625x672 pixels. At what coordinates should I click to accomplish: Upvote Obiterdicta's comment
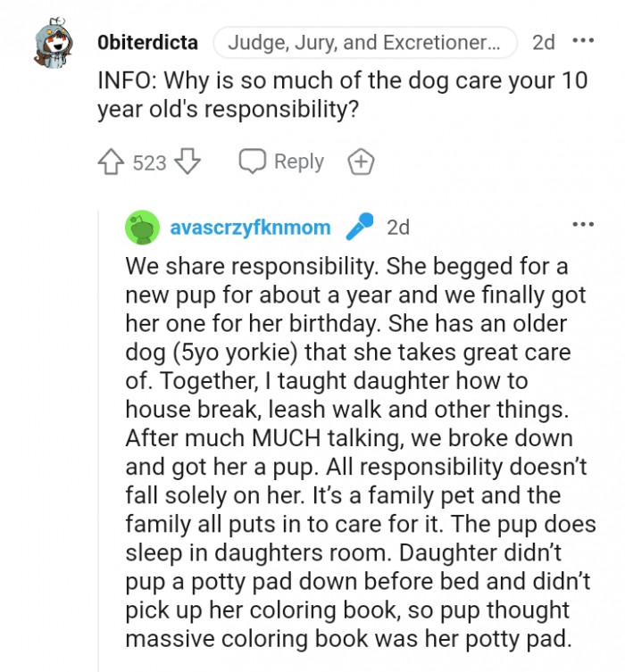pos(111,162)
